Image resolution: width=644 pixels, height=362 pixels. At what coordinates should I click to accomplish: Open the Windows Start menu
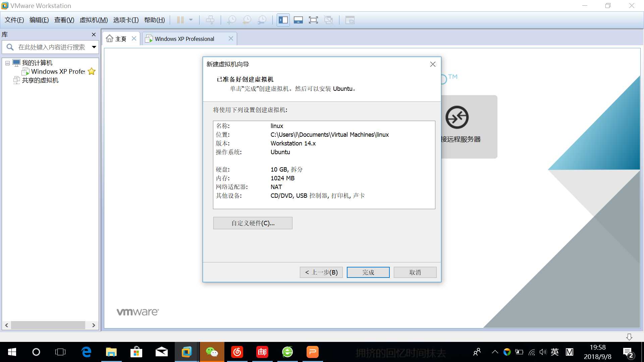pos(12,352)
